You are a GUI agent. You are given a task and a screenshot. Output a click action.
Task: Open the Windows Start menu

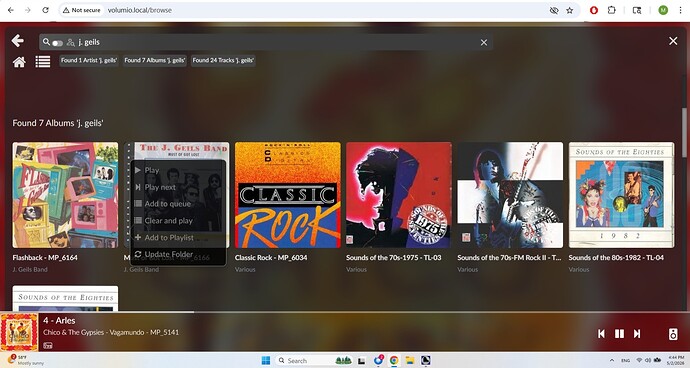tap(266, 361)
